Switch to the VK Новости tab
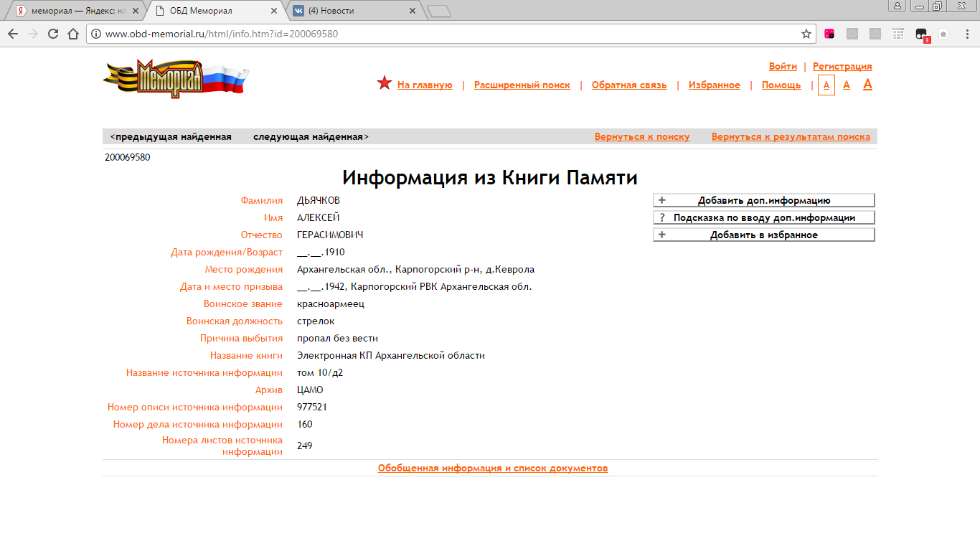The image size is (980, 551). click(x=353, y=11)
